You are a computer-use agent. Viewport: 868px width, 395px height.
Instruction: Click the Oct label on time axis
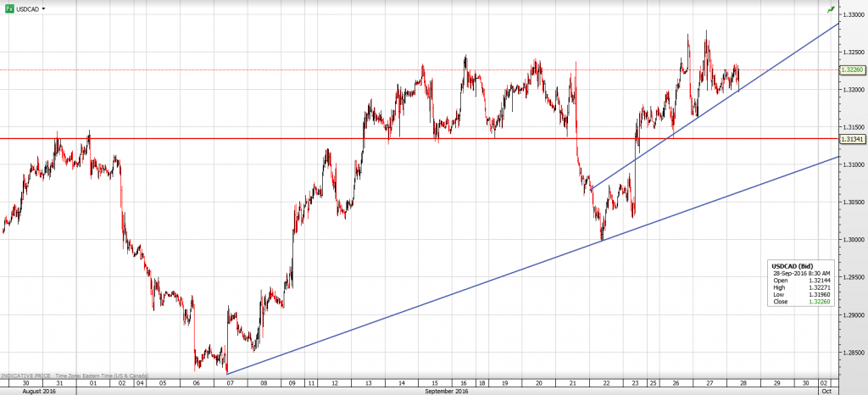(x=826, y=391)
